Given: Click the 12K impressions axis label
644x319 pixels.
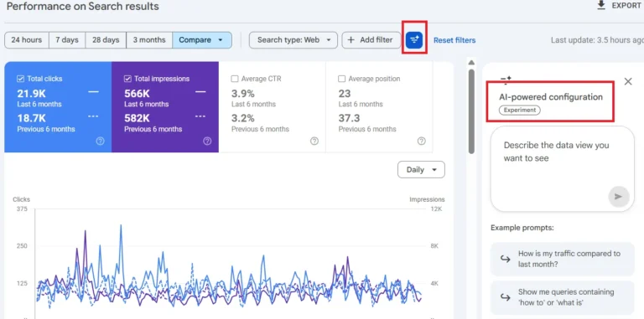Looking at the screenshot, I should 436,209.
